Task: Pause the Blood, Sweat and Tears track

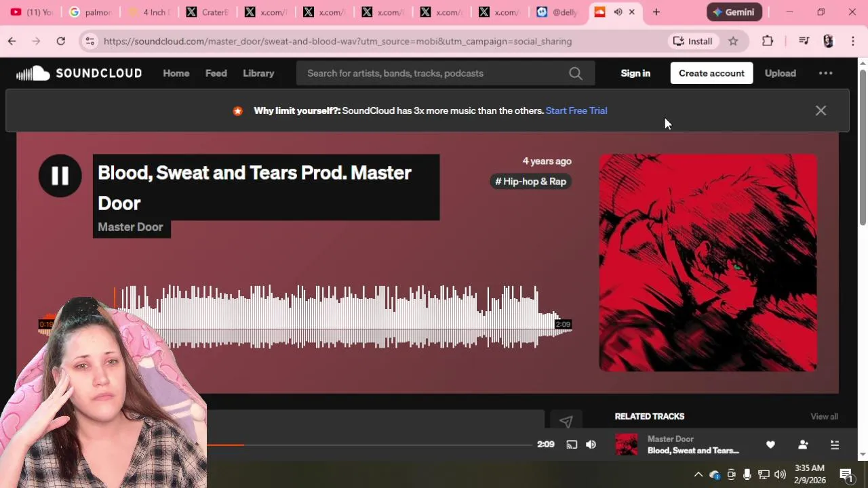Action: pyautogui.click(x=60, y=176)
